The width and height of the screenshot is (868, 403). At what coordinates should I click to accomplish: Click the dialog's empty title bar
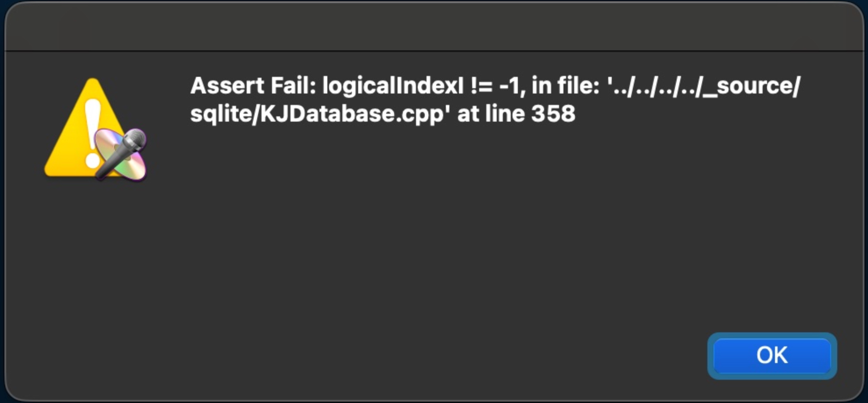[x=434, y=26]
